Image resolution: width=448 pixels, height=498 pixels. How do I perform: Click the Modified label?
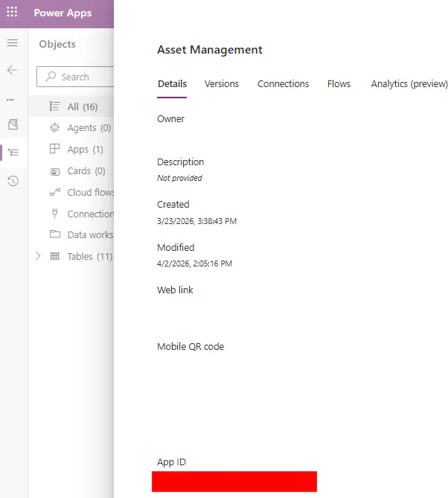point(176,247)
